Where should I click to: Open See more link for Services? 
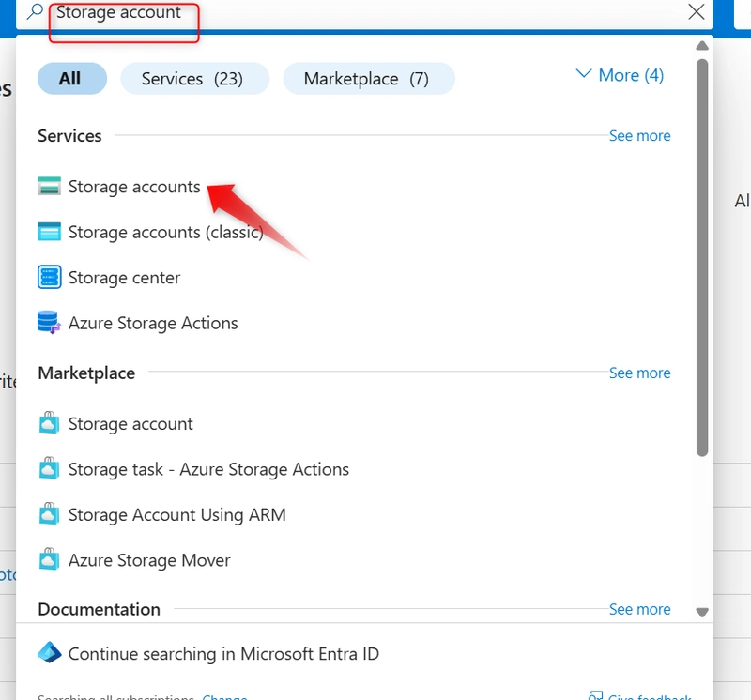[x=639, y=136]
